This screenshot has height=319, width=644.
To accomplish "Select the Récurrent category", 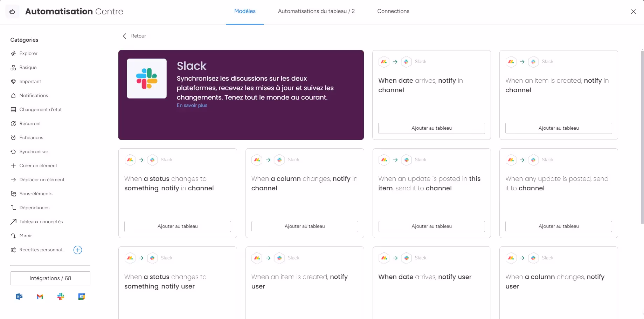I will pos(30,123).
